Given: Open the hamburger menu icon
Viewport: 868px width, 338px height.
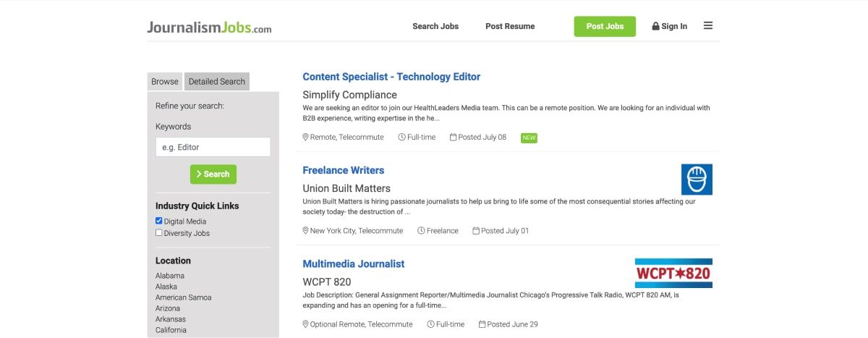Looking at the screenshot, I should click(708, 25).
